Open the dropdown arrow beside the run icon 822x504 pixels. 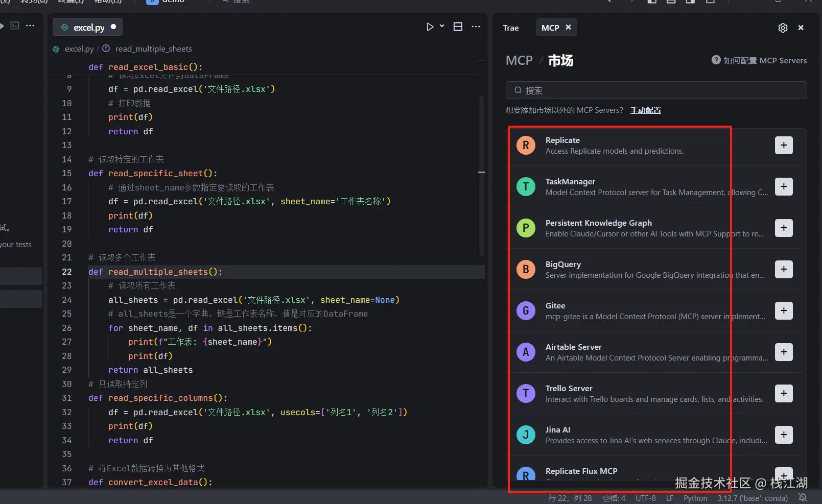(x=442, y=26)
